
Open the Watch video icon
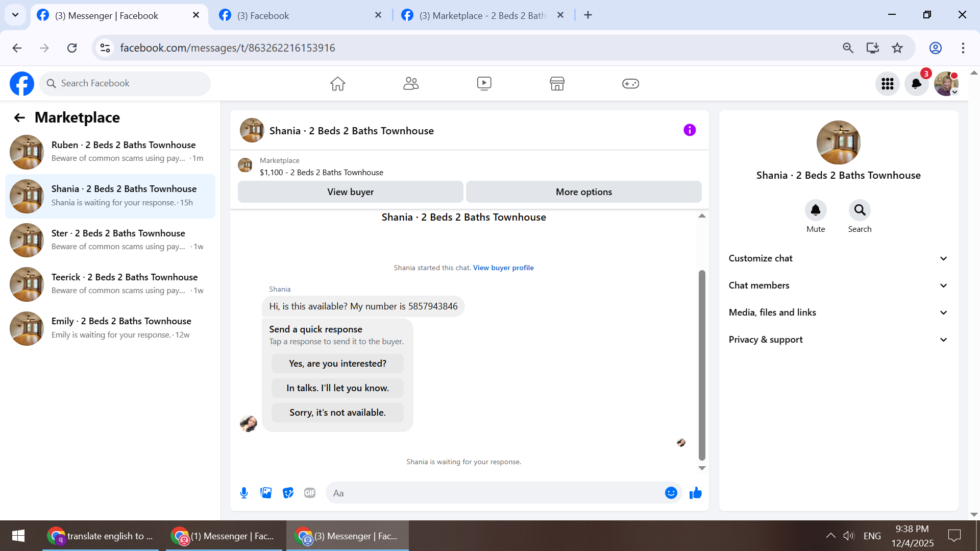point(484,83)
